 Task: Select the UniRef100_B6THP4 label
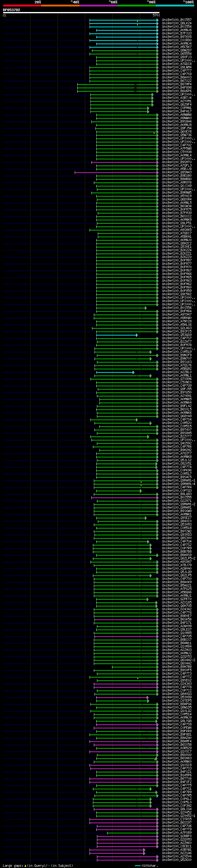pyautogui.click(x=176, y=84)
